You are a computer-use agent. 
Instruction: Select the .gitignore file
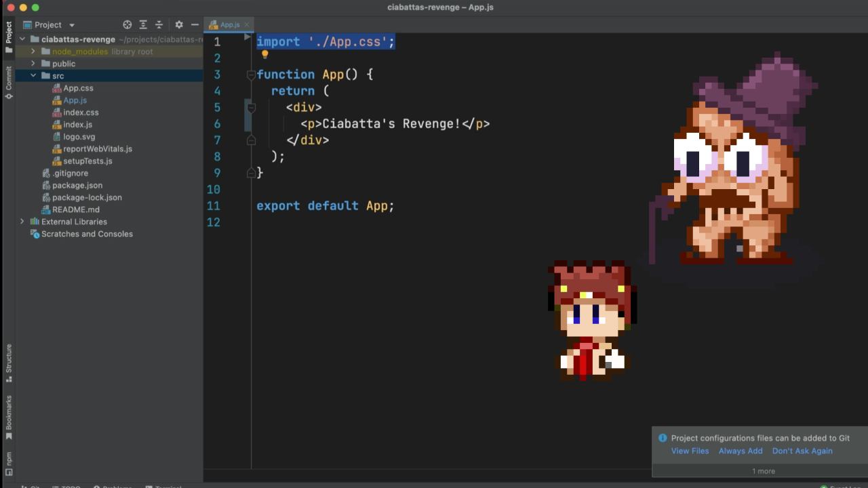click(x=70, y=174)
